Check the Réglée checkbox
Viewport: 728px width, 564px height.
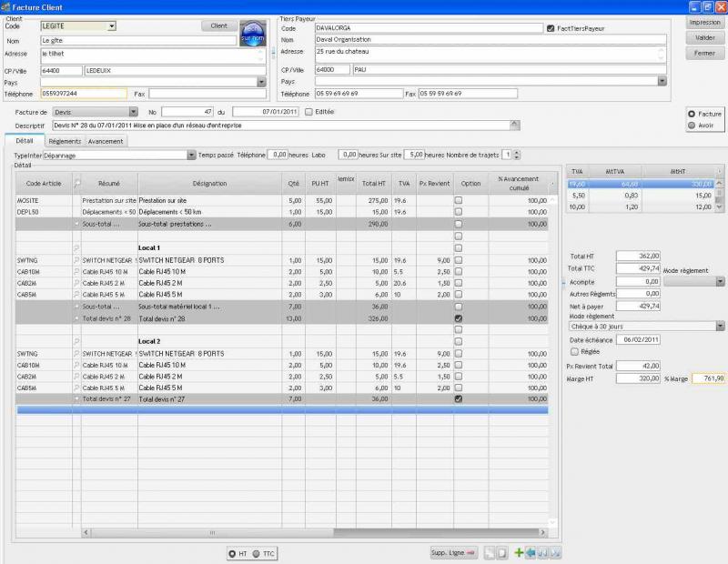(x=574, y=352)
